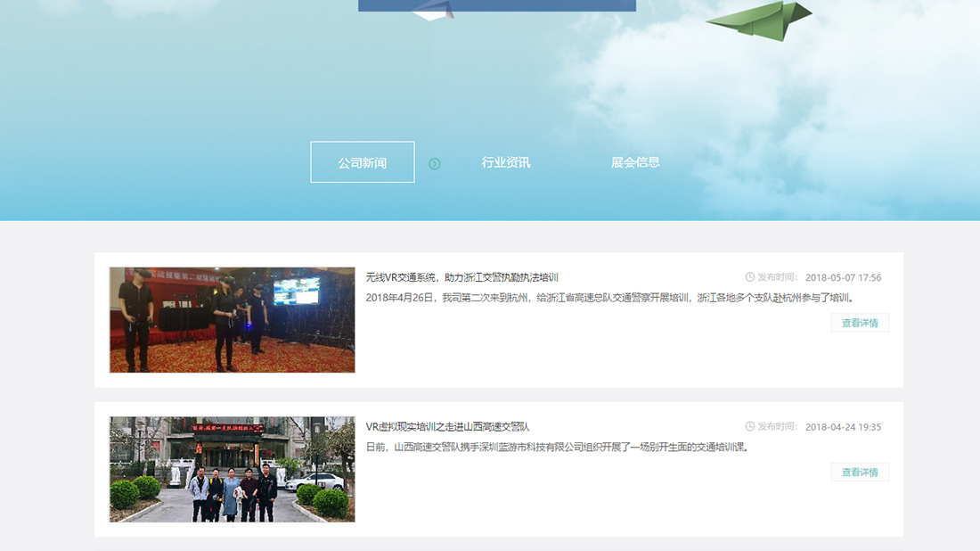Click 查看详情 on the second news item
980x551 pixels.
[x=858, y=473]
